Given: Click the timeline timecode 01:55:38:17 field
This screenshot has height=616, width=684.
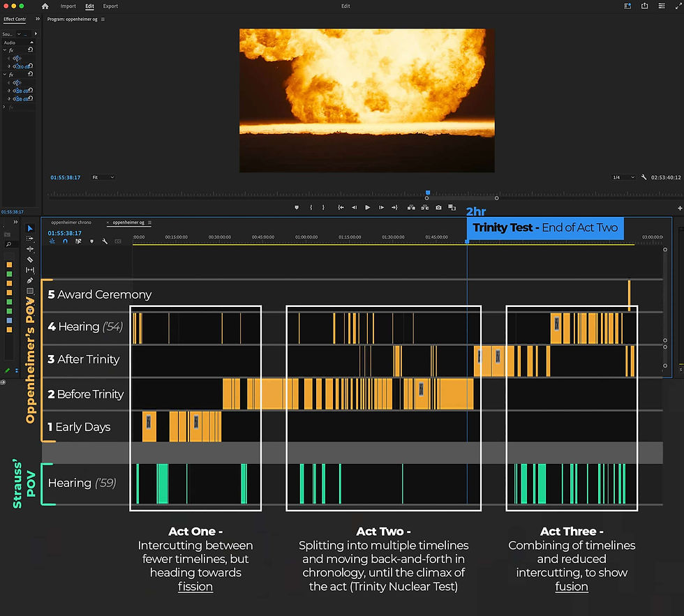Looking at the screenshot, I should click(x=64, y=233).
